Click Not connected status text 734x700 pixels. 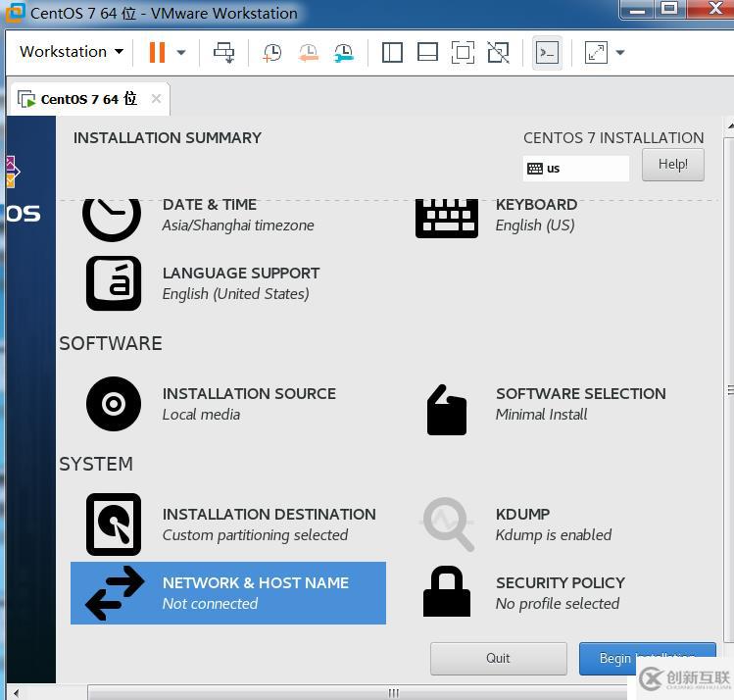(210, 604)
